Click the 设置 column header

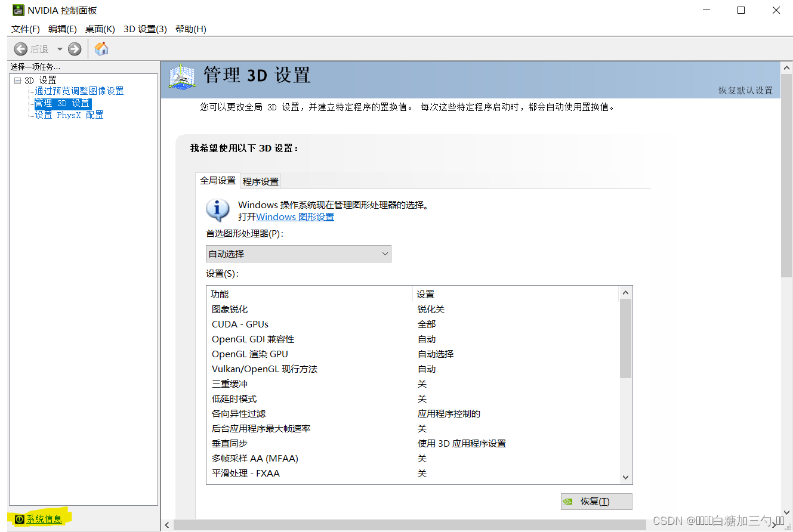pos(516,295)
